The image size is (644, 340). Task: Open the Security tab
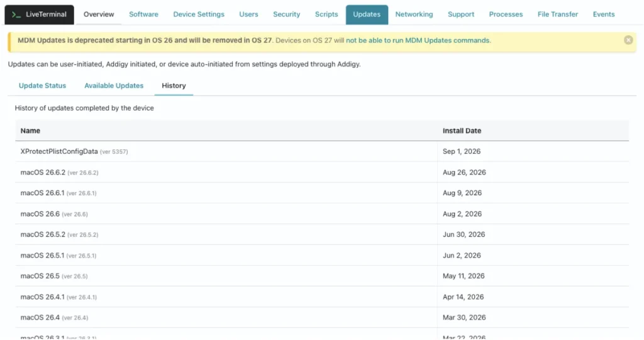click(286, 14)
